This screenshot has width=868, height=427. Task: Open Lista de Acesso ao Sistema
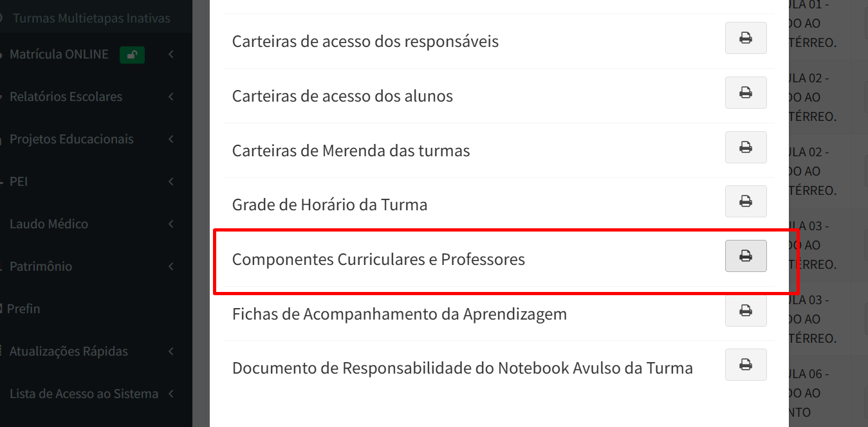point(84,394)
